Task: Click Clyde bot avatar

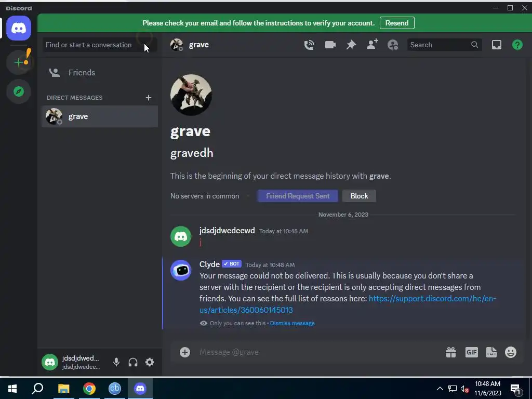Action: tap(181, 270)
